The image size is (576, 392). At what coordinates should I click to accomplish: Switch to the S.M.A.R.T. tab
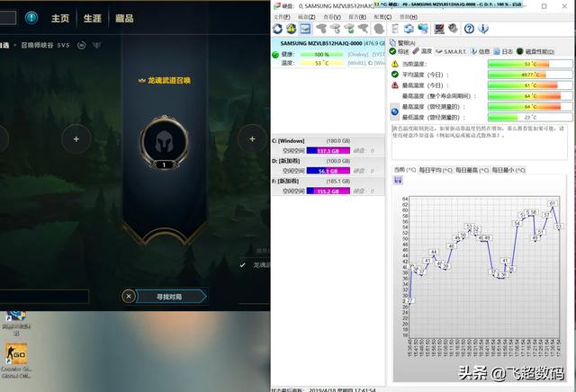[451, 51]
